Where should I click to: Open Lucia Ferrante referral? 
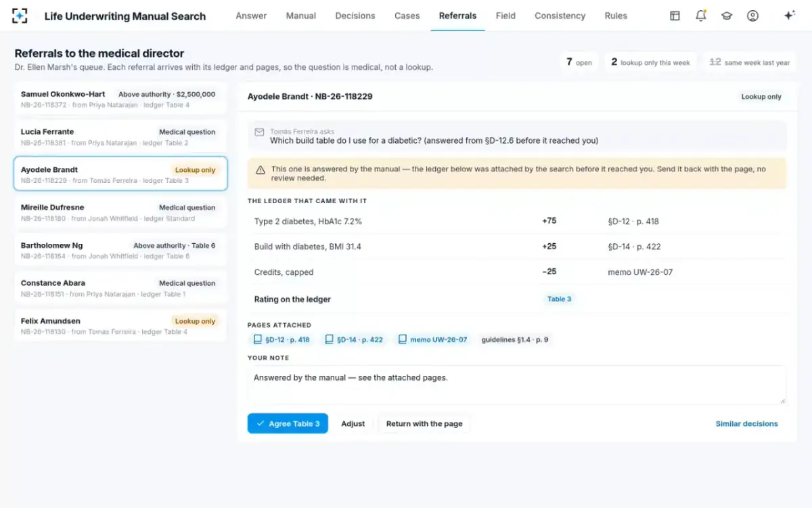tap(120, 137)
